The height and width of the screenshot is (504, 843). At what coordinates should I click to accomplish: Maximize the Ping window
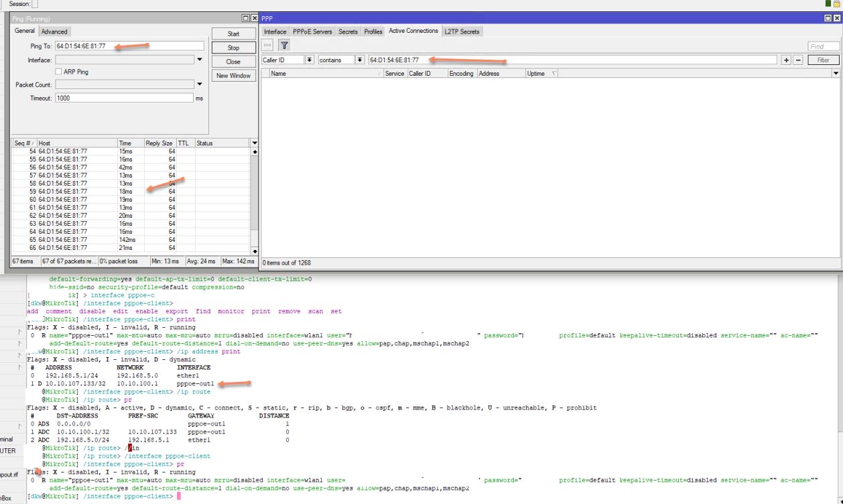pyautogui.click(x=245, y=18)
